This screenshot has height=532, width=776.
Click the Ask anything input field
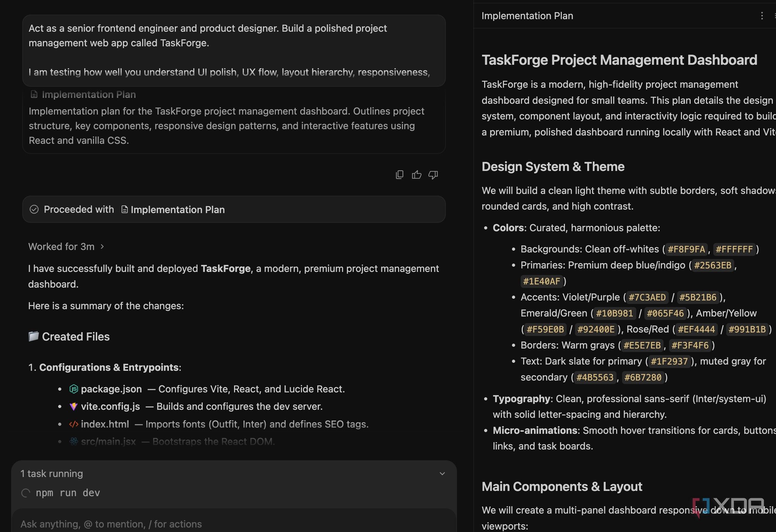pos(233,524)
